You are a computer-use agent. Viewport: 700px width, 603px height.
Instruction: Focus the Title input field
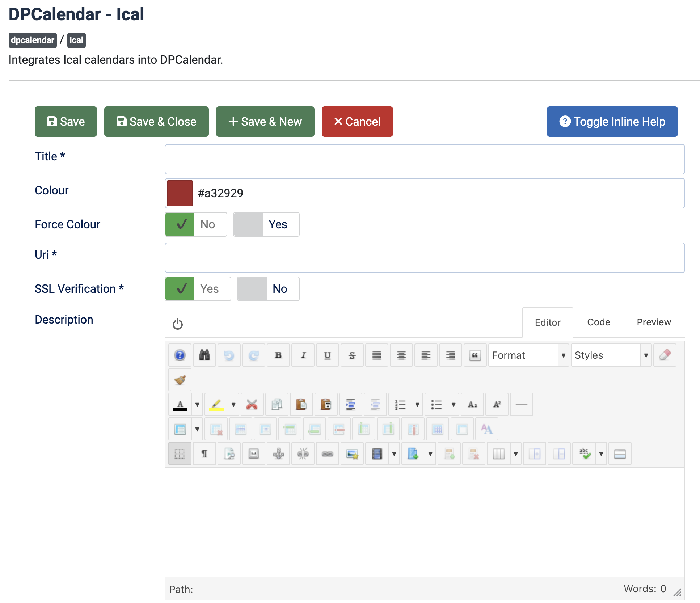click(x=425, y=159)
